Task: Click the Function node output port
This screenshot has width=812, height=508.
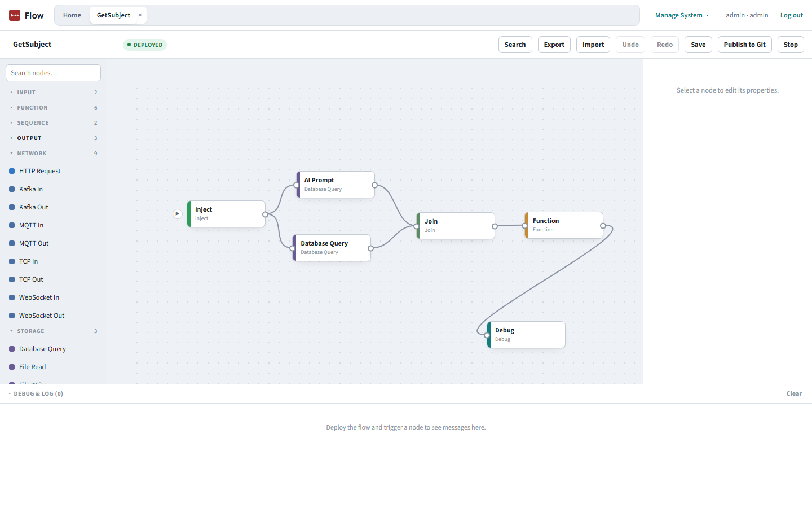Action: pyautogui.click(x=603, y=226)
